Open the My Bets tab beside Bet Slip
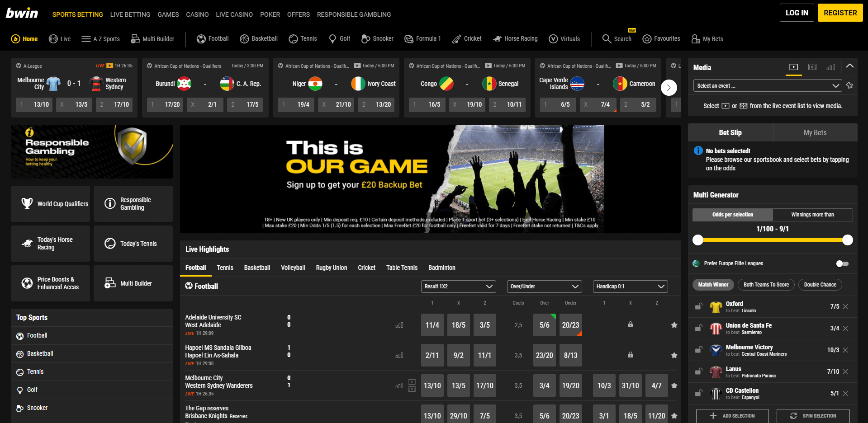This screenshot has height=423, width=868. pyautogui.click(x=815, y=132)
